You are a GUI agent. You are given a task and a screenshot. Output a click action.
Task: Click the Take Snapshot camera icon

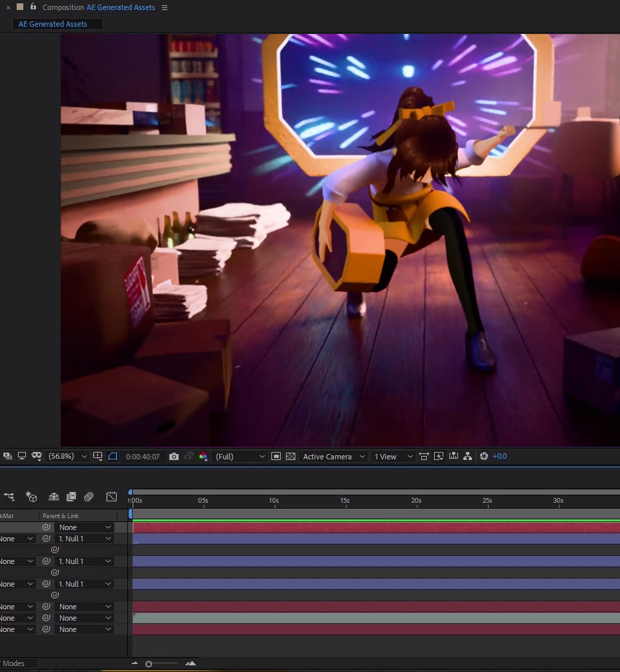(x=173, y=457)
